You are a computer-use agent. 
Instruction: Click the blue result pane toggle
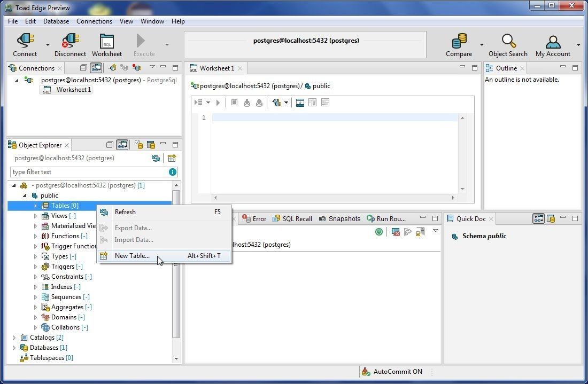click(300, 102)
